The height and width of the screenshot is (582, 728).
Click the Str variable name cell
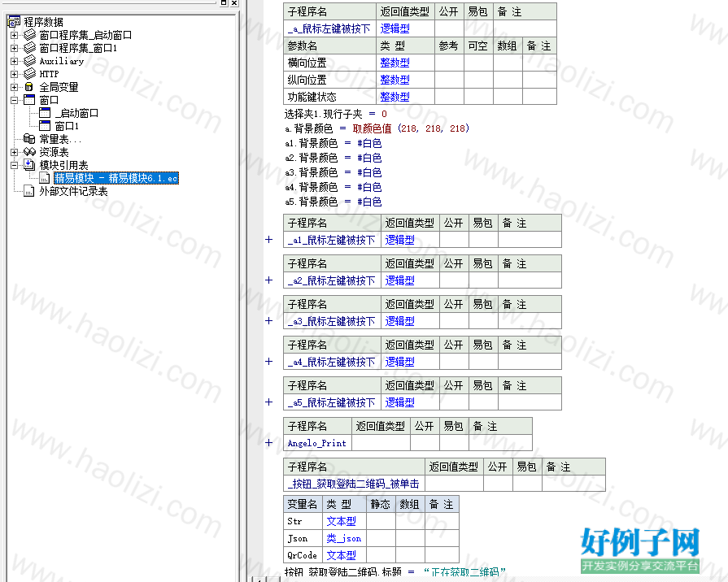pyautogui.click(x=303, y=521)
